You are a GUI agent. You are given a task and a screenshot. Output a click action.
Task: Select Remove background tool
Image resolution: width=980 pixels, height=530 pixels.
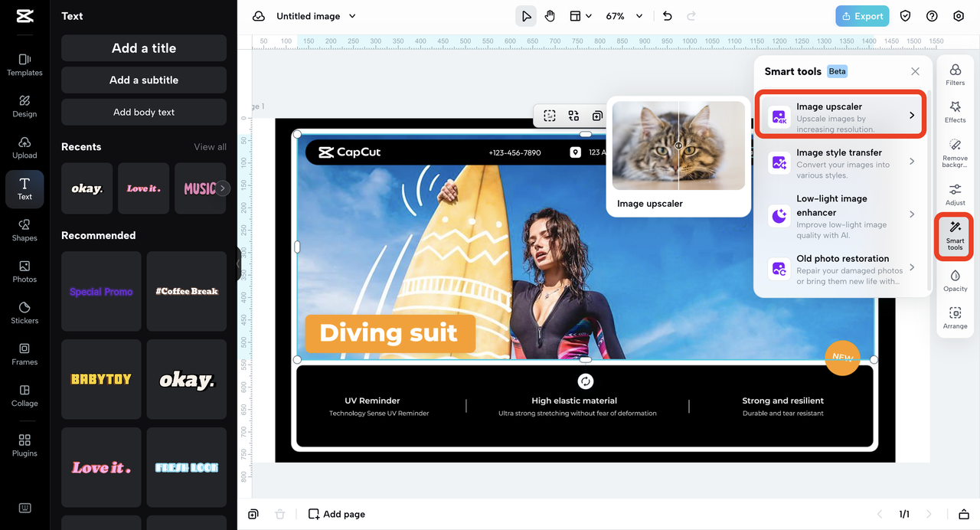pyautogui.click(x=955, y=153)
